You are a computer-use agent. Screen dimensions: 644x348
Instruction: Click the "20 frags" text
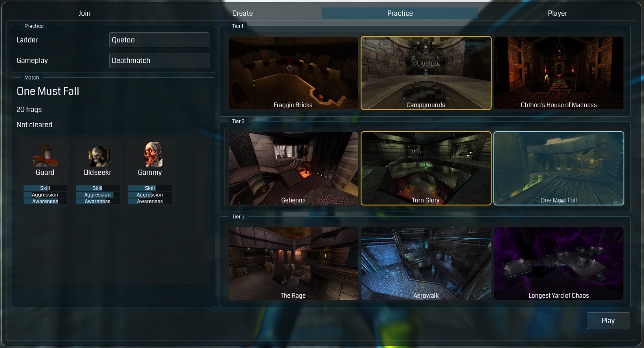[x=29, y=109]
